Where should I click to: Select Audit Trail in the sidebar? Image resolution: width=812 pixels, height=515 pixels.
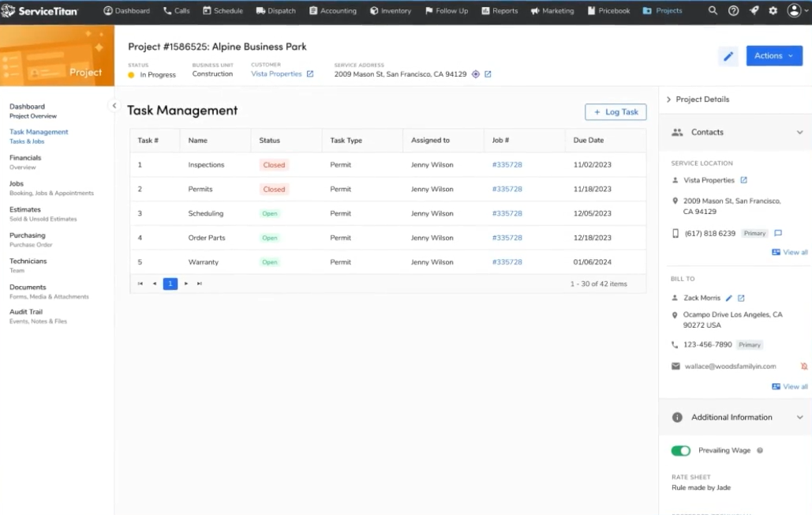[38, 316]
